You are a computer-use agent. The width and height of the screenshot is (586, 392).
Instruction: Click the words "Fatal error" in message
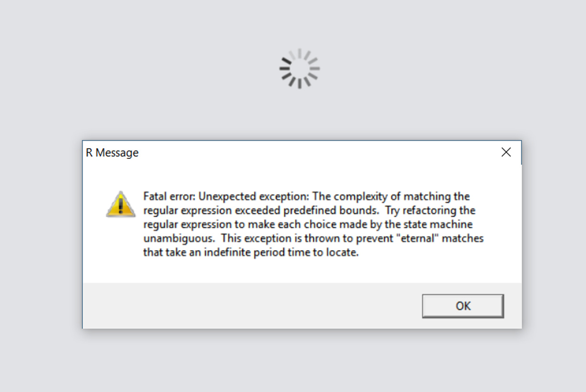[168, 196]
